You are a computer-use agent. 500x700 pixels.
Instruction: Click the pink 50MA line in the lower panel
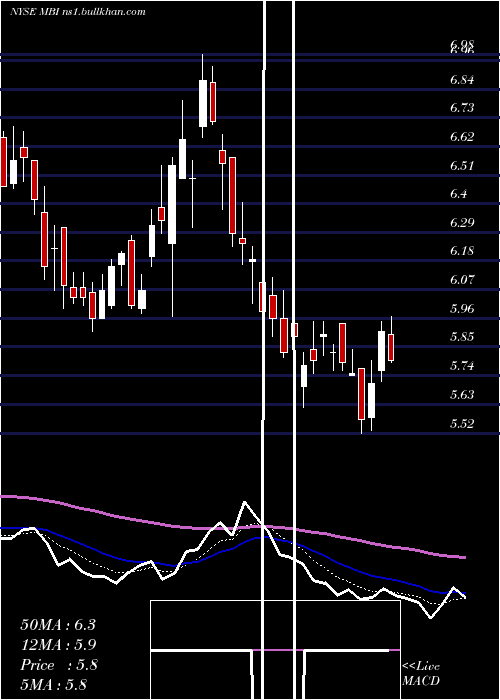coord(232,528)
